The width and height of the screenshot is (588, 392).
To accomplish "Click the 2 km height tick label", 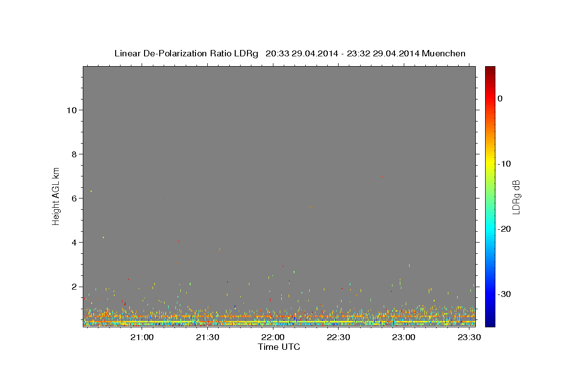I will point(73,287).
